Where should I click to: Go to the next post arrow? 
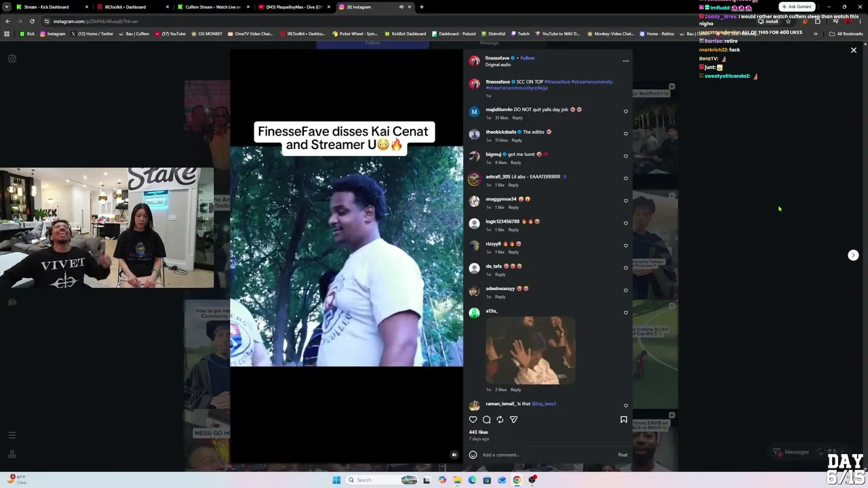coord(853,256)
